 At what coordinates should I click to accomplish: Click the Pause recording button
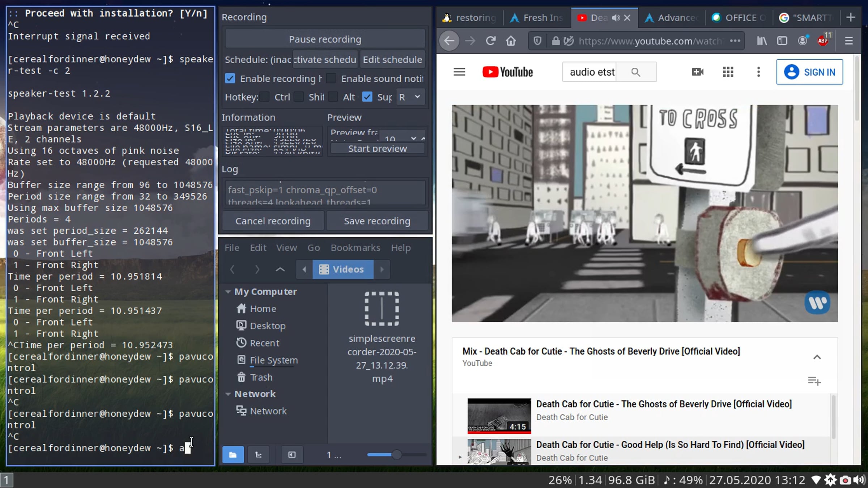(325, 39)
